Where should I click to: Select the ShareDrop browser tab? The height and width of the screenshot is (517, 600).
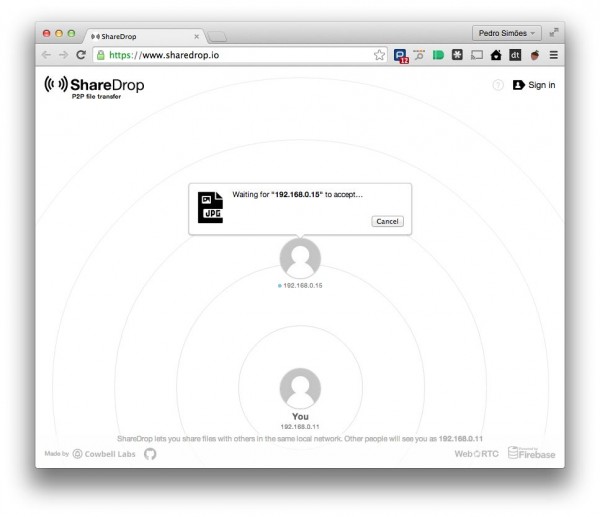tap(144, 36)
